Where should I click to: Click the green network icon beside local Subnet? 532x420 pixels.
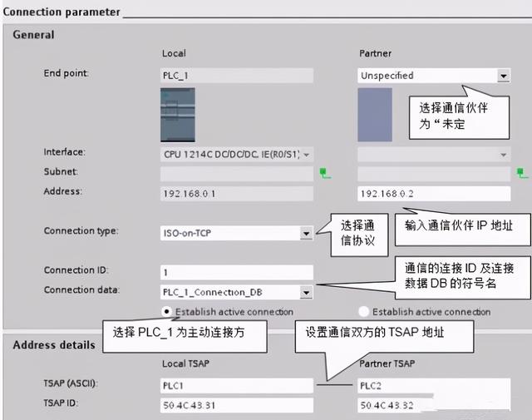coord(324,174)
